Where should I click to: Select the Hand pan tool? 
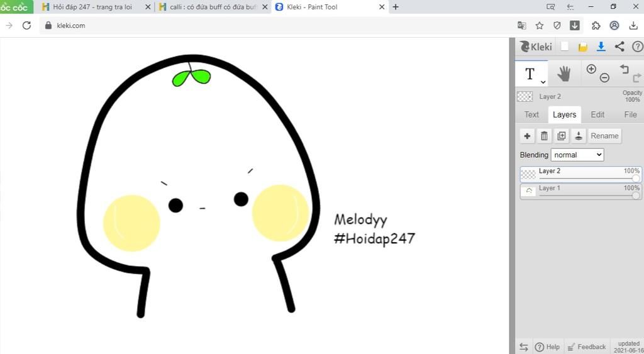pos(564,74)
